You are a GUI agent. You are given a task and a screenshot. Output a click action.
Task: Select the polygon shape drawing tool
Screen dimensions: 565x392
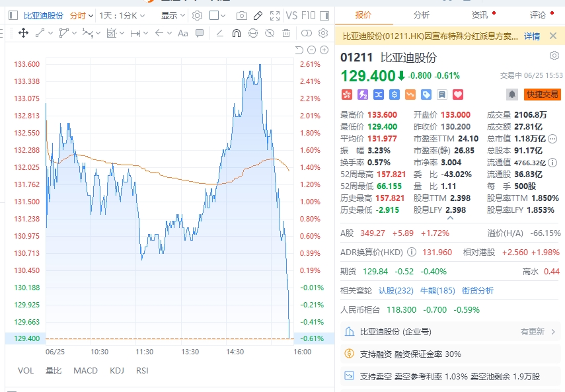pyautogui.click(x=64, y=33)
